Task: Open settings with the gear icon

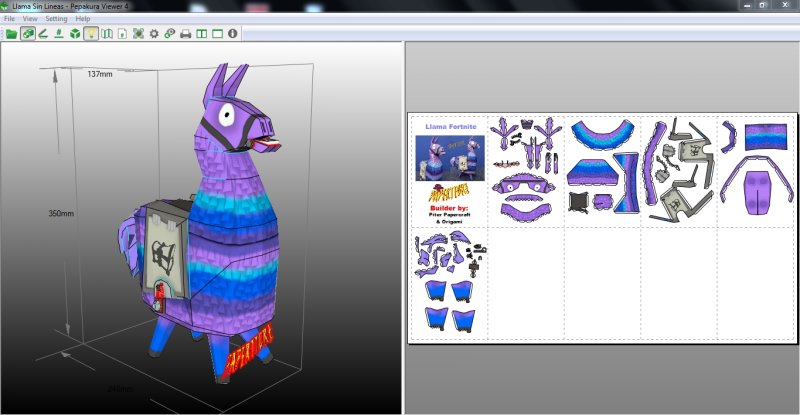Action: click(154, 33)
